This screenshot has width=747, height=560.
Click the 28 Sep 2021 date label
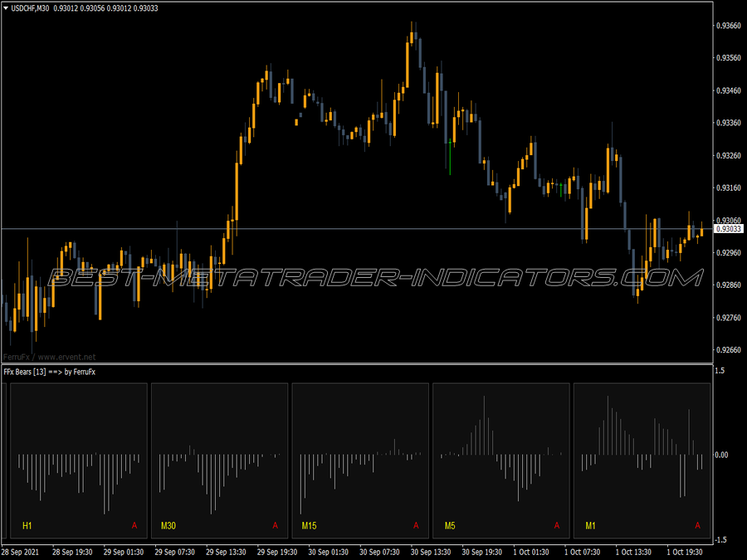click(21, 552)
